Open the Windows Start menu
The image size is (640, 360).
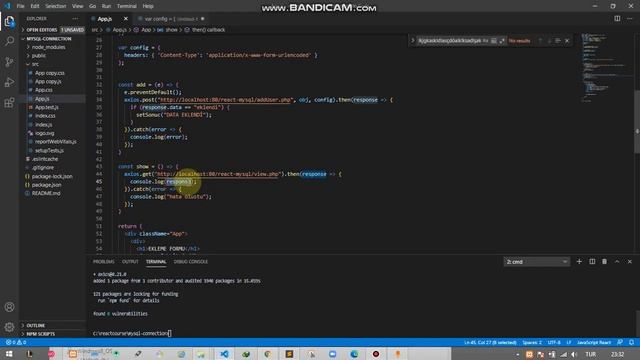pyautogui.click(x=9, y=354)
